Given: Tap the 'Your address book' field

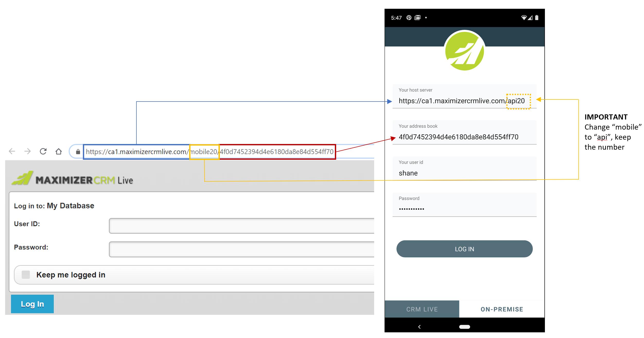Looking at the screenshot, I should [465, 132].
